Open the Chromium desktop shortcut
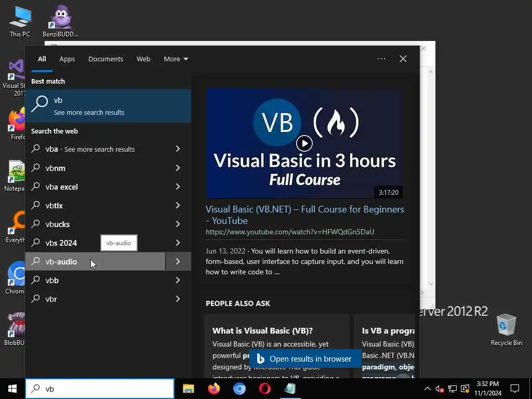532x399 pixels. [15, 278]
